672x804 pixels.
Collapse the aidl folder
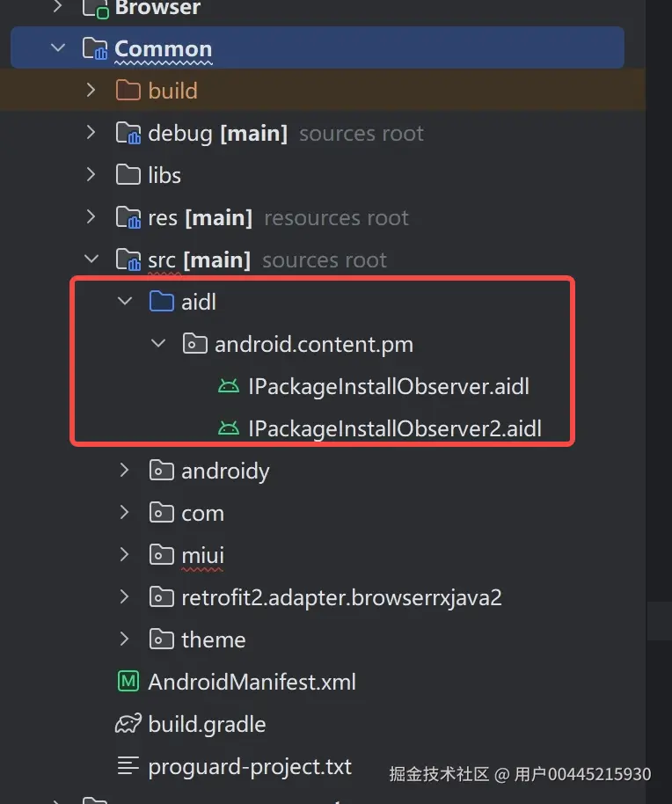(125, 302)
